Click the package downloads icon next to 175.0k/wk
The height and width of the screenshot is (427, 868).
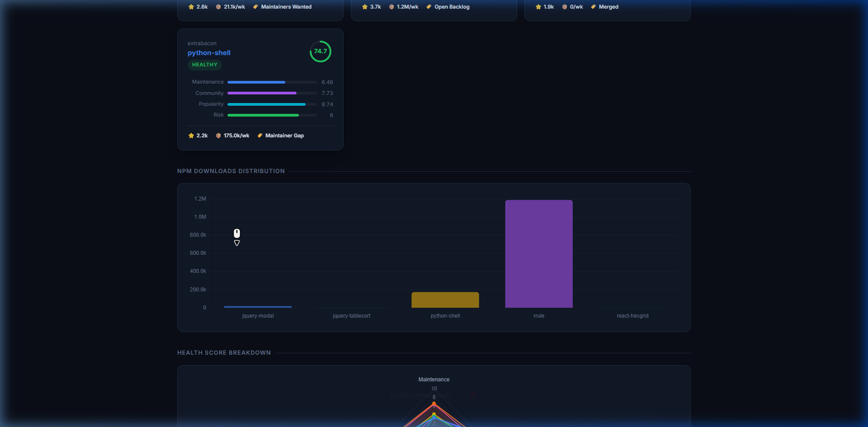(217, 136)
